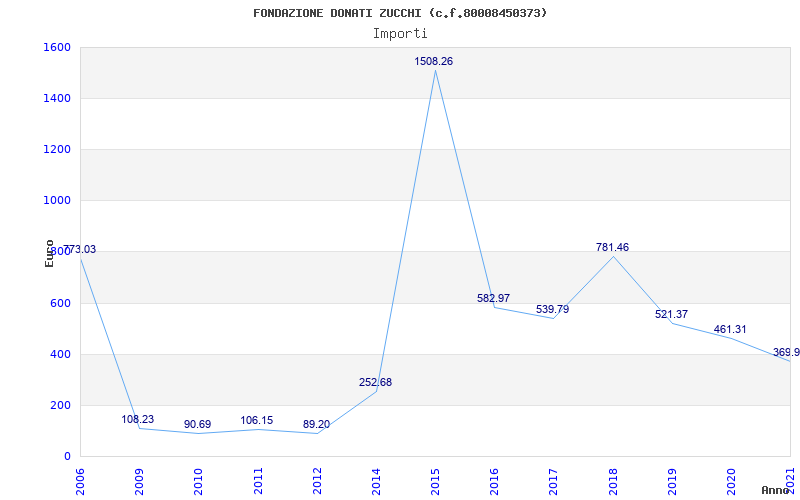Viewport: 800px width, 500px height.
Task: Click the 400 y-axis tick label
Action: [x=59, y=354]
